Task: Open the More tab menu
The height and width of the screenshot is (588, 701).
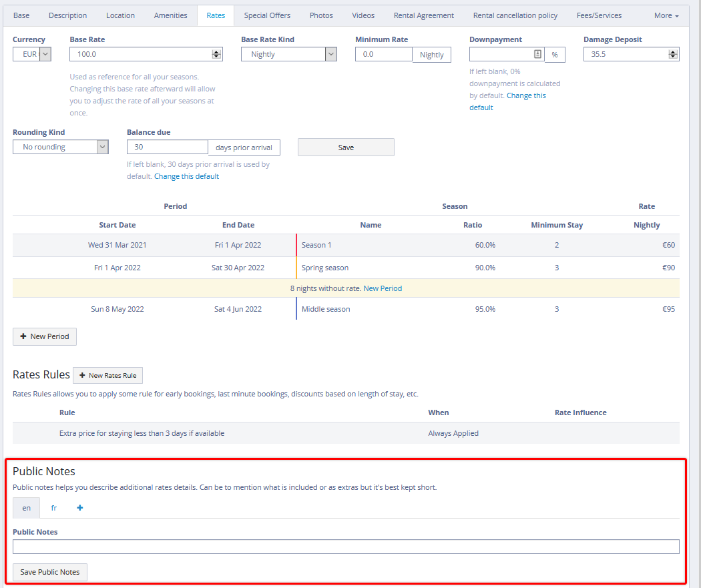Action: click(666, 15)
